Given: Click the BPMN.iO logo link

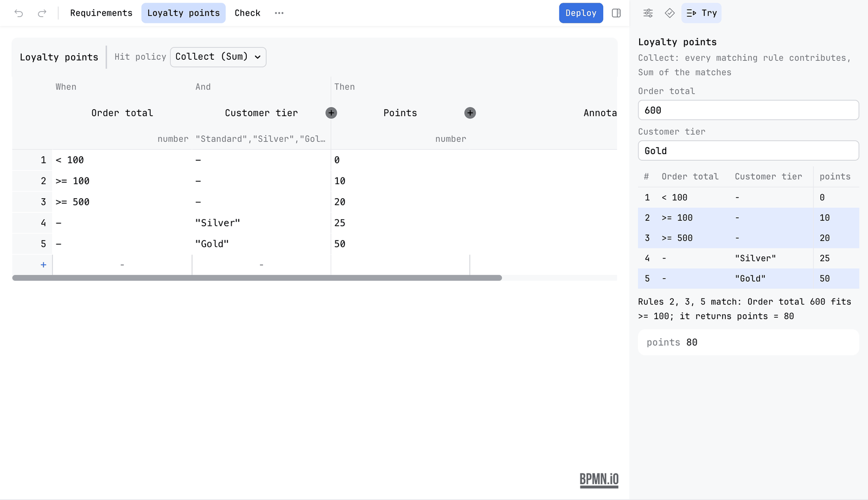Looking at the screenshot, I should point(599,480).
